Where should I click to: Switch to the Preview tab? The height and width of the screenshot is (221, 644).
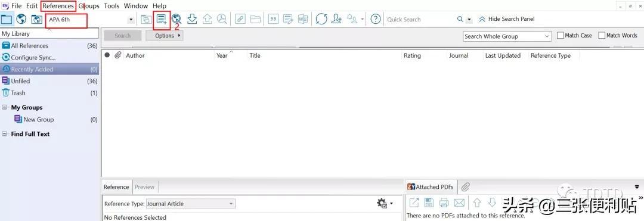point(144,186)
